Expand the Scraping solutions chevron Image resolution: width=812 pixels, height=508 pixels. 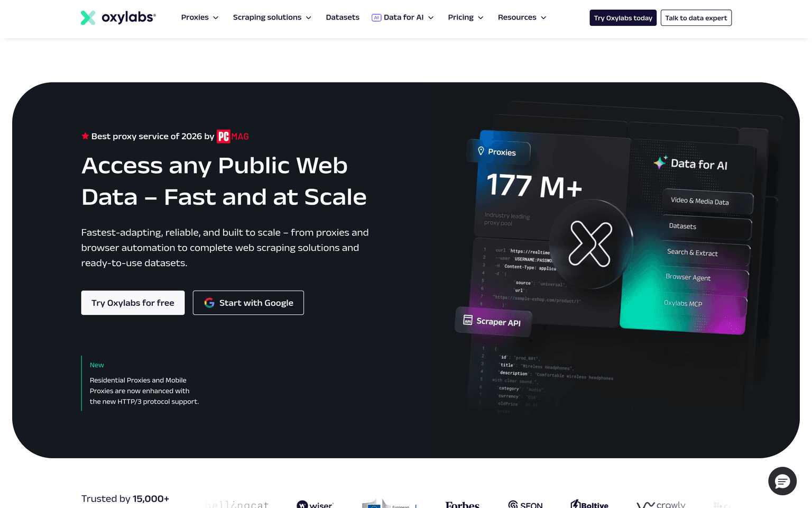(x=309, y=18)
